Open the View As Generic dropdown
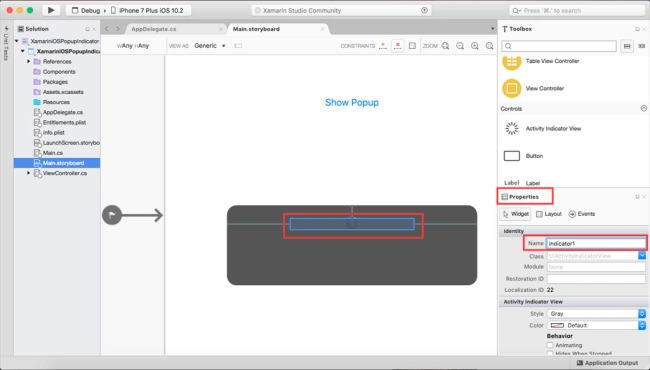Image resolution: width=650 pixels, height=370 pixels. [210, 46]
